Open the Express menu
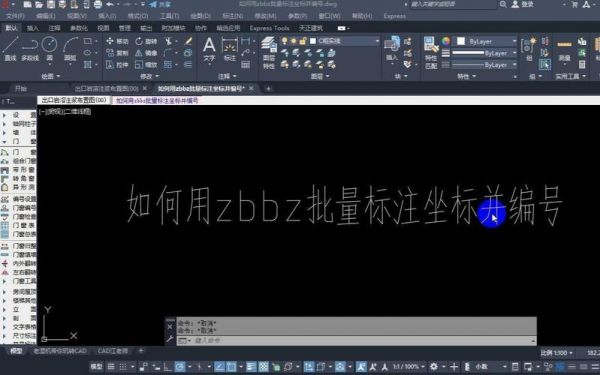The height and width of the screenshot is (375, 600). click(395, 16)
